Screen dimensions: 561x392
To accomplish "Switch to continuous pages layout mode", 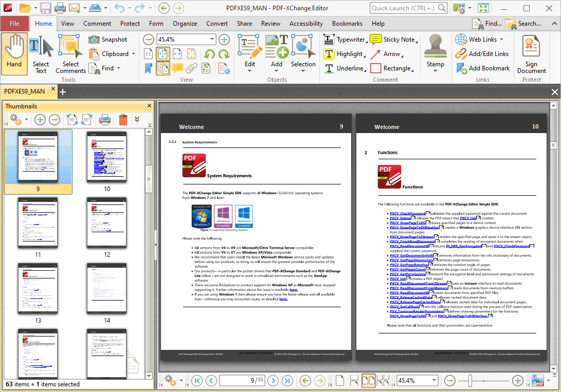I will 354,381.
